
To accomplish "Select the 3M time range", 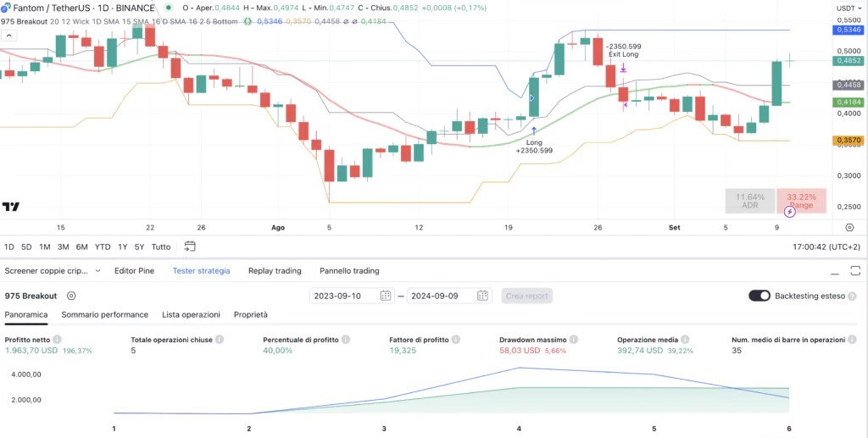I will click(63, 247).
